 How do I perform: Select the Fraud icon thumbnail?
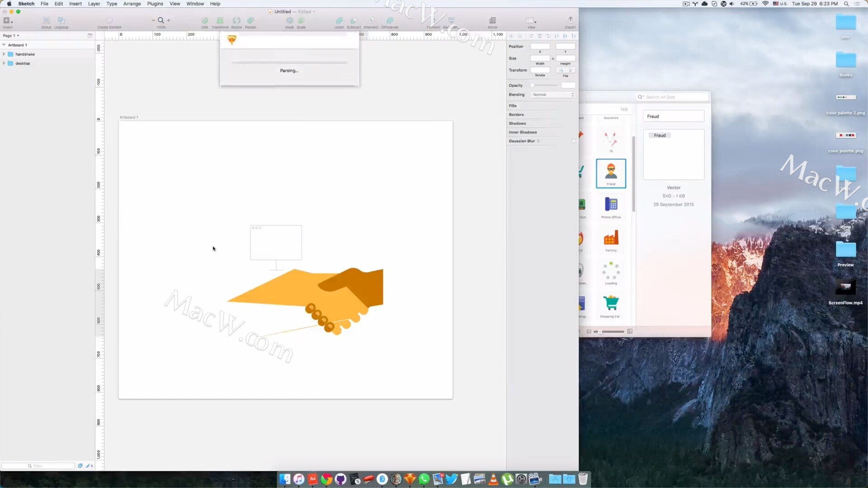[611, 174]
